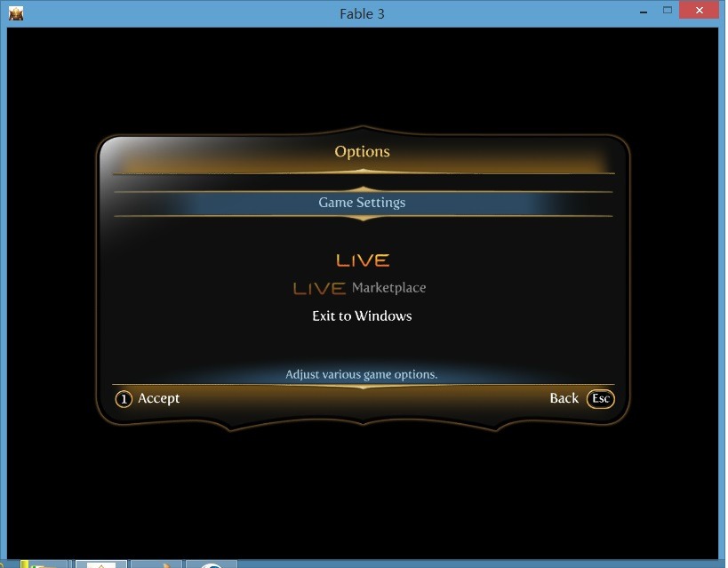
Task: Click the Accept button label
Action: 159,398
